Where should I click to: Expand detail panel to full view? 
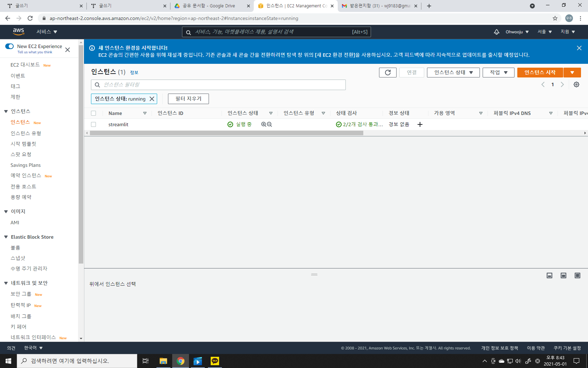[577, 275]
